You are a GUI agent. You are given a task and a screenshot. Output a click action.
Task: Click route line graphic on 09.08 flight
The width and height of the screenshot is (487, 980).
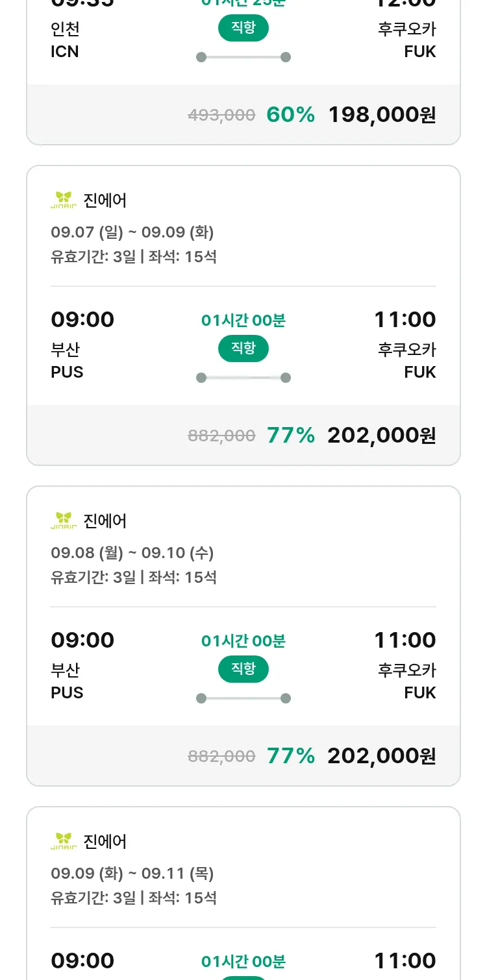[x=243, y=698]
